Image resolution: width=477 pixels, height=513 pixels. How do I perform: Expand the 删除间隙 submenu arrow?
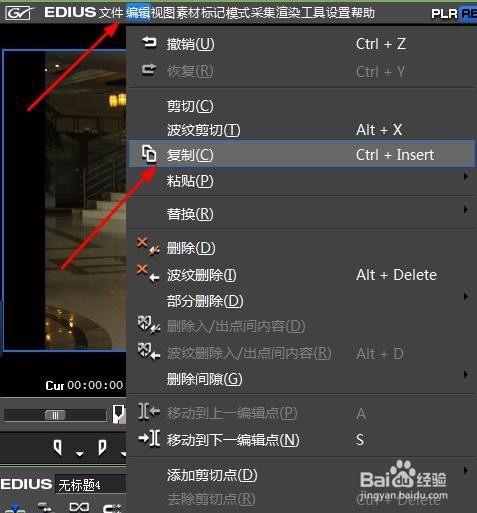466,375
